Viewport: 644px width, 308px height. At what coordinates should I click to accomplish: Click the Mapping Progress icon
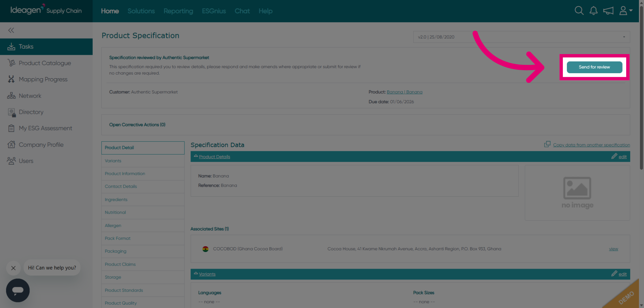pyautogui.click(x=11, y=79)
